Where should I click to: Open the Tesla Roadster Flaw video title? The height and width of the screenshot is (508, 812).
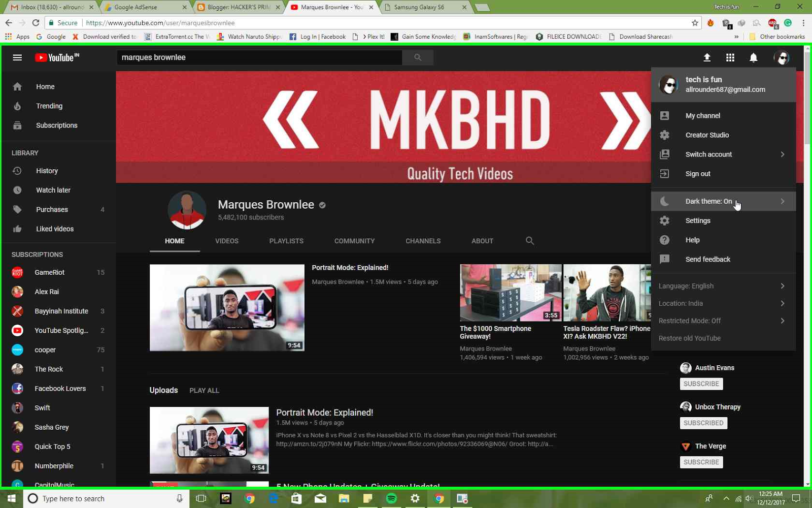[606, 332]
